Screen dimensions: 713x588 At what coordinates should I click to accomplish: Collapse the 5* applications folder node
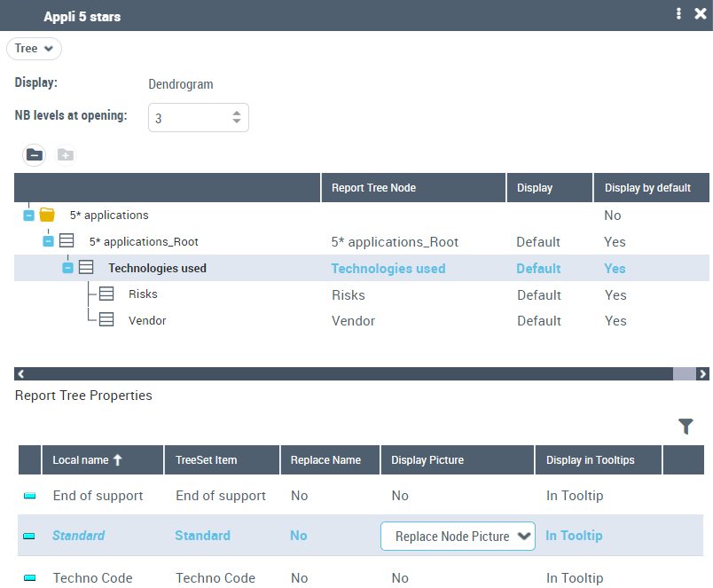pyautogui.click(x=28, y=215)
